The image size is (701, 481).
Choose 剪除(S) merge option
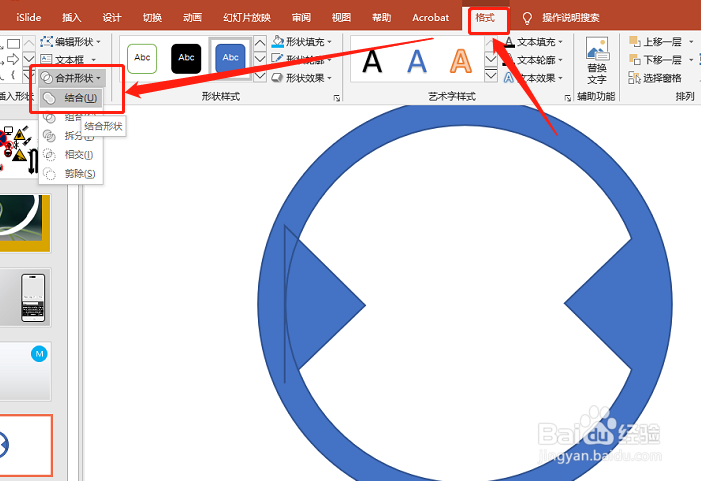[71, 173]
